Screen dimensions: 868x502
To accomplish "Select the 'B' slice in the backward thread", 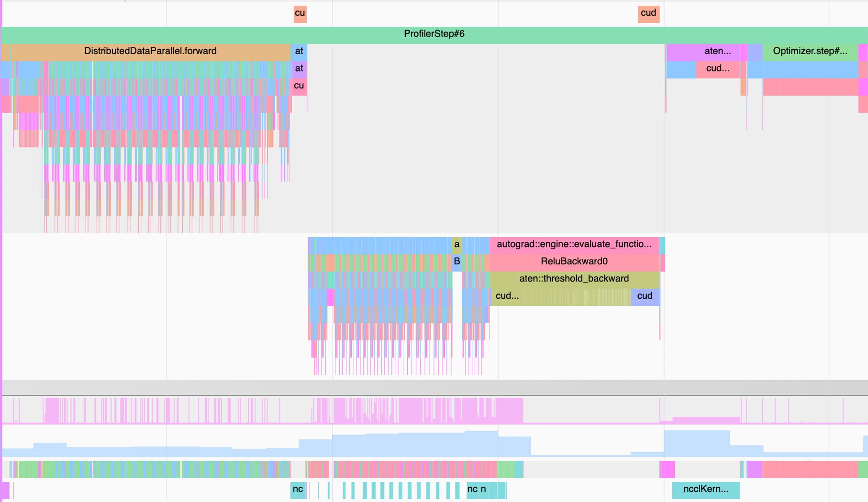I will (457, 262).
